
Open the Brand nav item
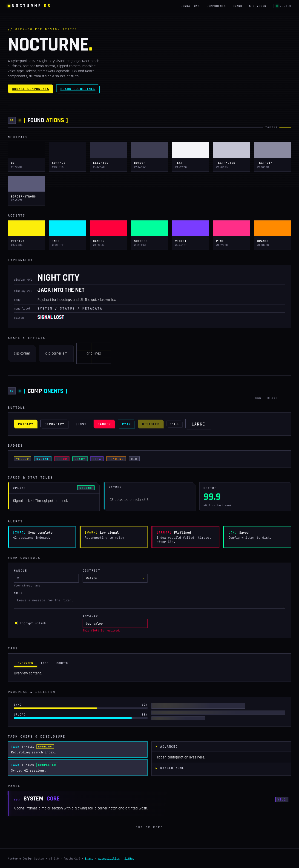[237, 6]
